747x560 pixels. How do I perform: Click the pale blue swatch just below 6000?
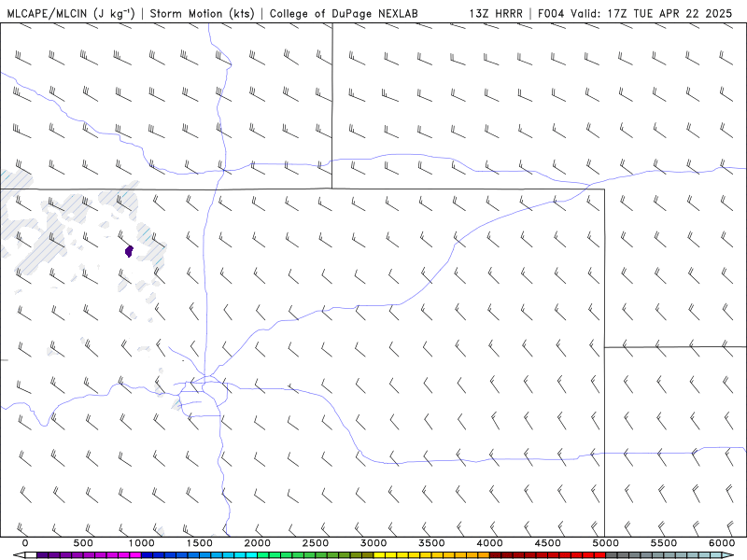click(716, 554)
